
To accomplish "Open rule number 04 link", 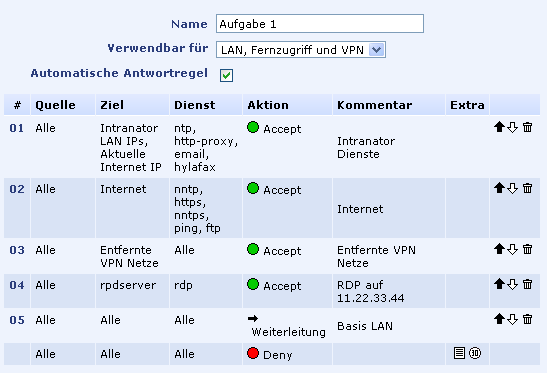I will pos(17,285).
